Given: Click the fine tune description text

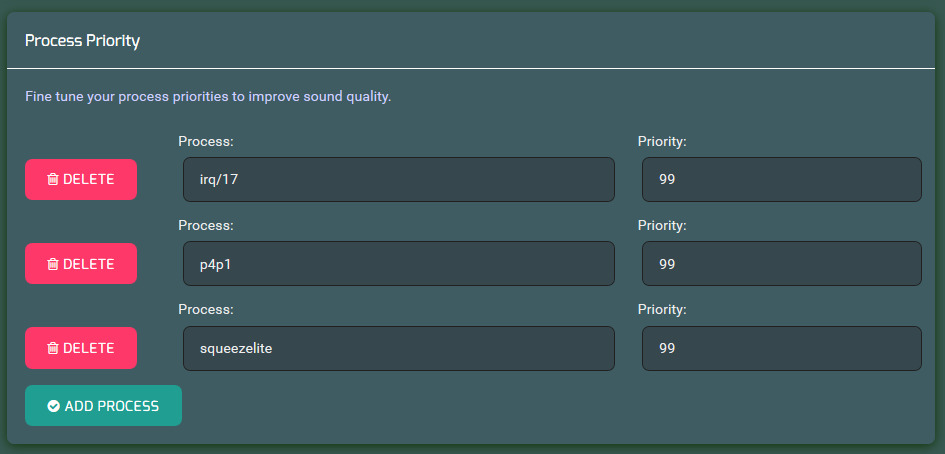Looking at the screenshot, I should coord(209,96).
